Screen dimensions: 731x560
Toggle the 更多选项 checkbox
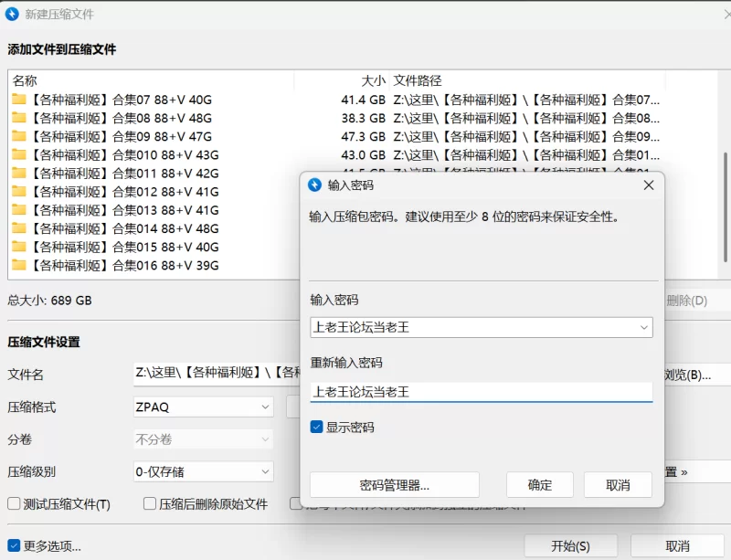[x=14, y=546]
